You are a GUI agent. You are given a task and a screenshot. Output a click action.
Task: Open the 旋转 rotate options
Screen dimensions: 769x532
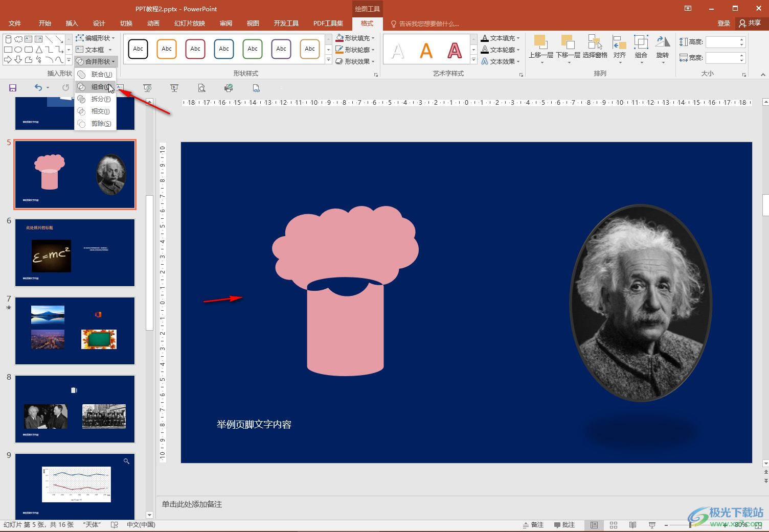[x=663, y=49]
